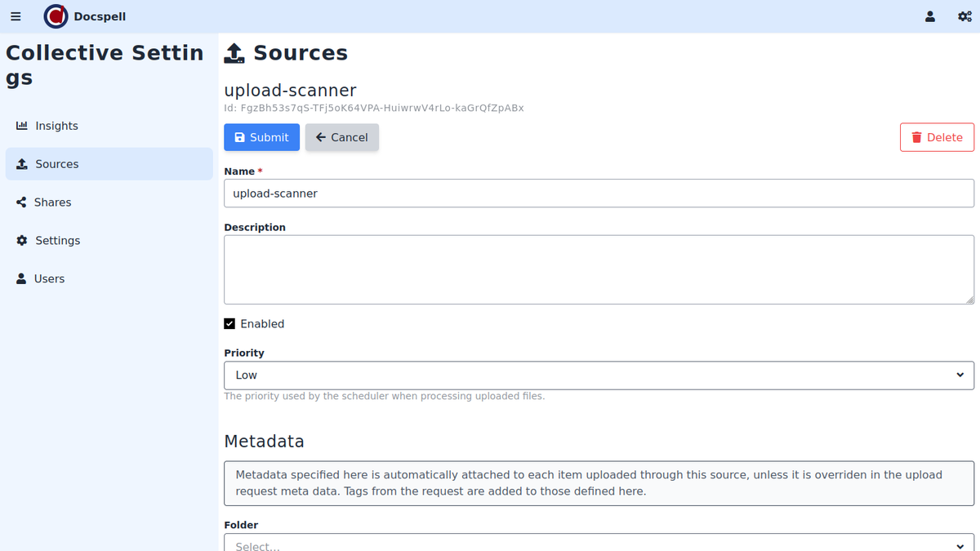
Task: Click the Shares share icon
Action: [x=21, y=202]
